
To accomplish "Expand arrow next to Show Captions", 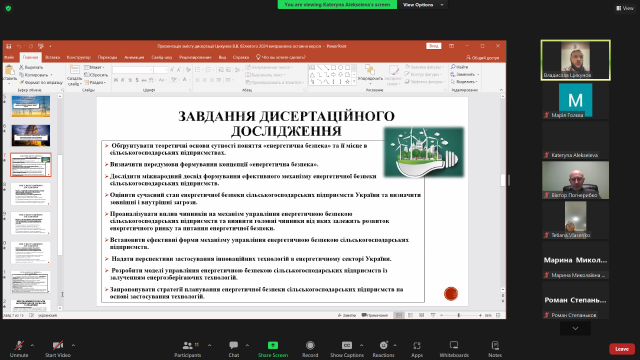I will click(x=361, y=345).
